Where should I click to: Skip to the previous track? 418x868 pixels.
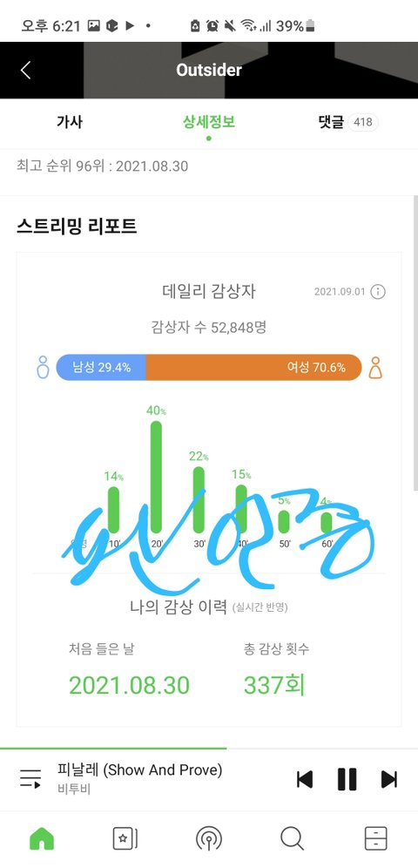305,779
